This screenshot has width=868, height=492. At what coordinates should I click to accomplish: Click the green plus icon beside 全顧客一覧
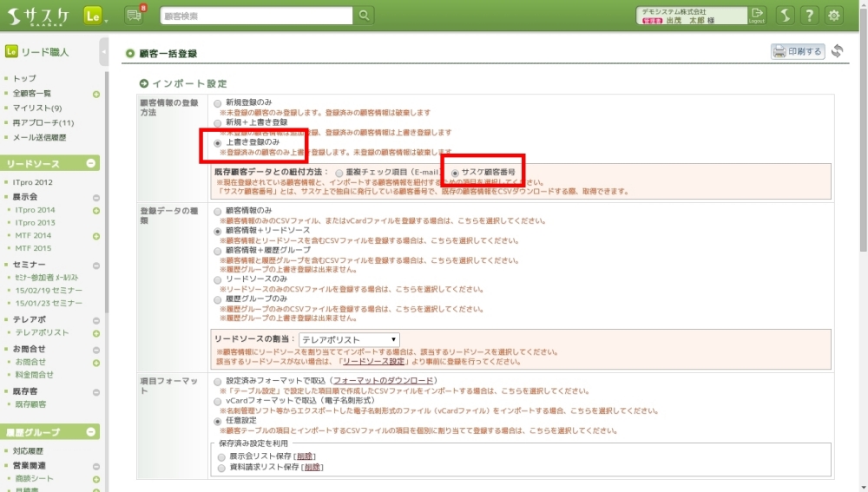click(x=96, y=94)
